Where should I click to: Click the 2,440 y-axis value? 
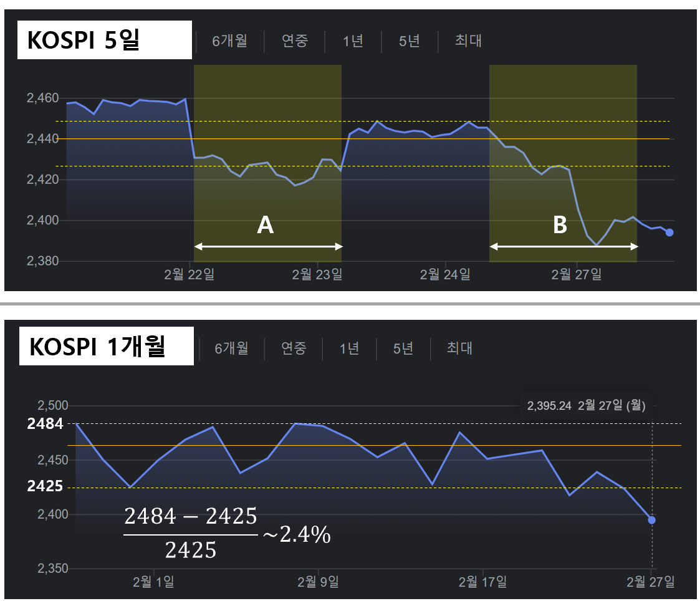pyautogui.click(x=43, y=139)
